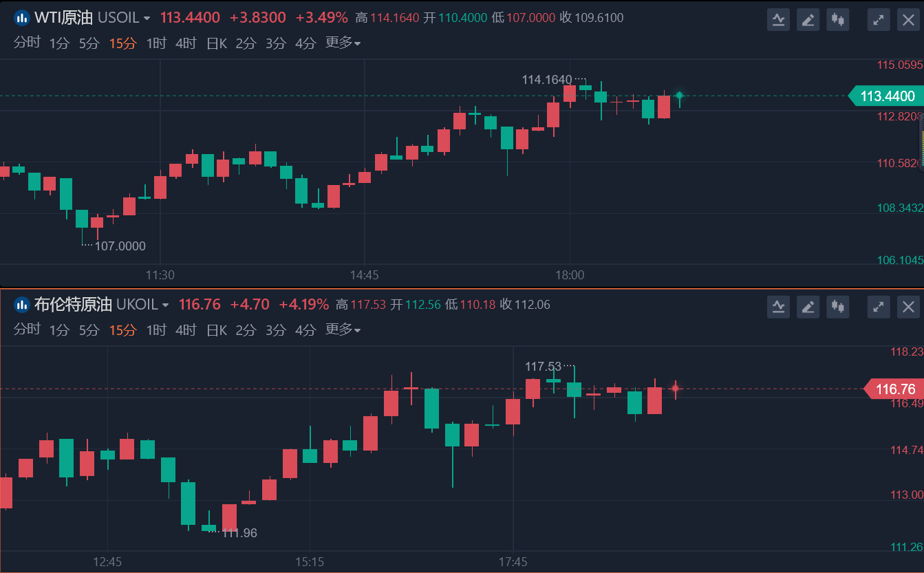Image resolution: width=924 pixels, height=573 pixels.
Task: Switch Brent chart to 5分 timeframe
Action: pyautogui.click(x=89, y=330)
